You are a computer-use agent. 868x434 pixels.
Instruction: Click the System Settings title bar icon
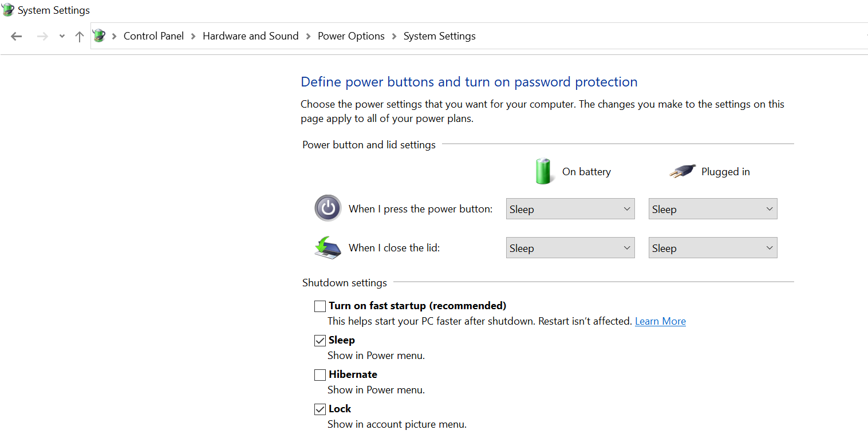pos(7,10)
